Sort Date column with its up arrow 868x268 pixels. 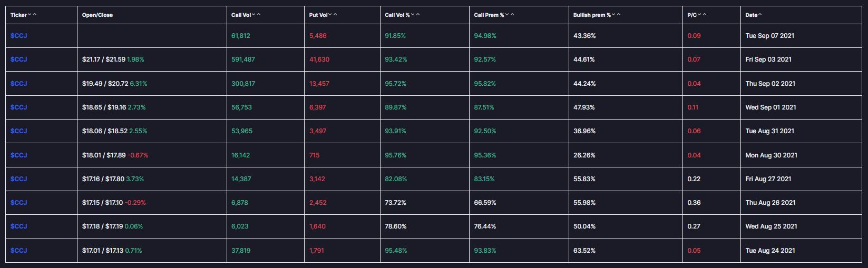point(760,15)
